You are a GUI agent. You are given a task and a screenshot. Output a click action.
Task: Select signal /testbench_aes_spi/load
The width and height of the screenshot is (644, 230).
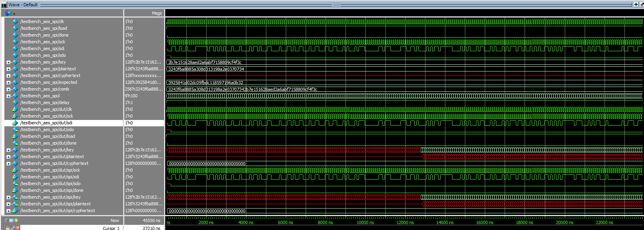pyautogui.click(x=44, y=28)
